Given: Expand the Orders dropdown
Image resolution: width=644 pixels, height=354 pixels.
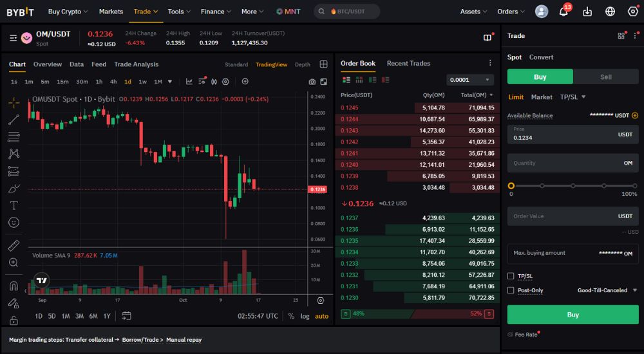Looking at the screenshot, I should coord(511,12).
